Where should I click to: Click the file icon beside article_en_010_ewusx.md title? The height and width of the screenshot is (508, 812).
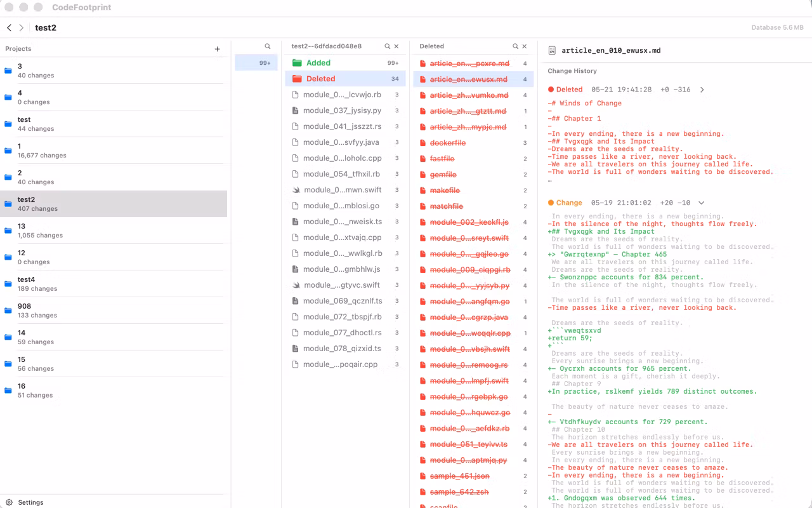pos(553,50)
